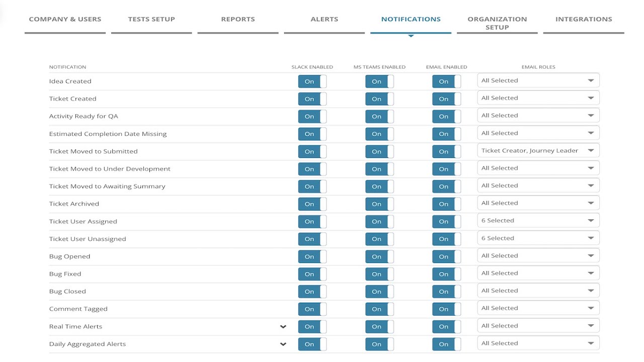Click the Ticket Moved to Submitted notification label
This screenshot has height=362, width=644.
(x=93, y=151)
